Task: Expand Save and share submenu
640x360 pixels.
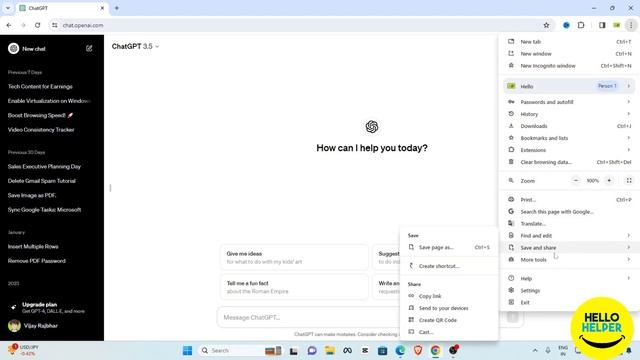Action: pyautogui.click(x=569, y=247)
